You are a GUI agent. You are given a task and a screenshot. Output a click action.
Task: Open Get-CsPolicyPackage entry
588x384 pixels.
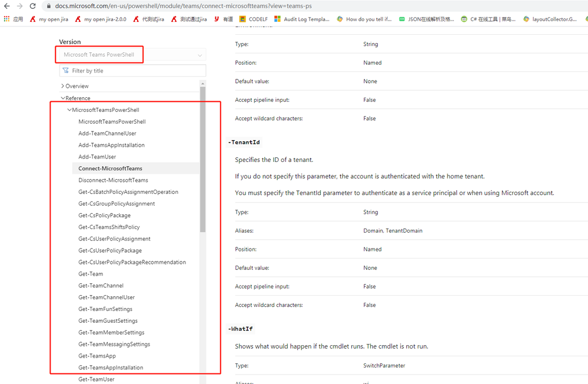(x=104, y=216)
